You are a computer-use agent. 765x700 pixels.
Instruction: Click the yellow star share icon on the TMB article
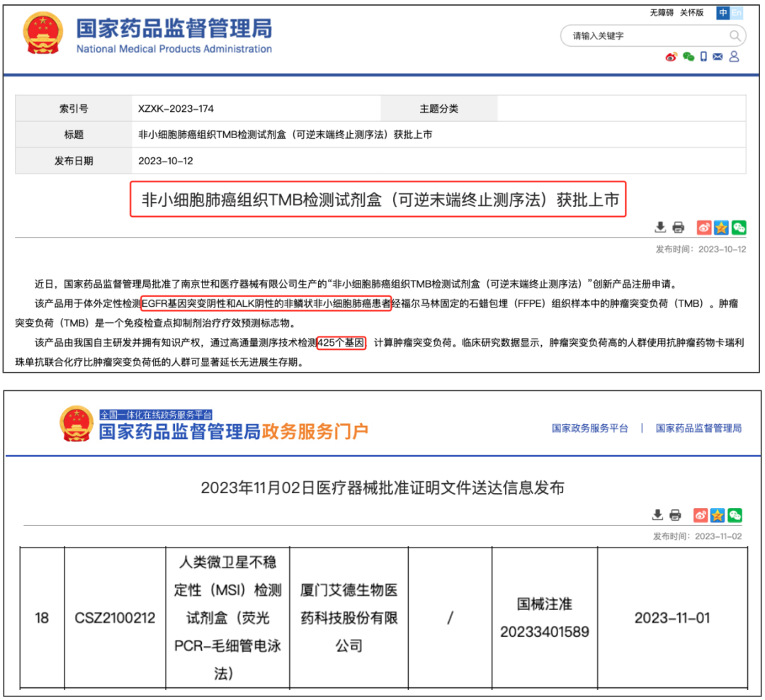coord(721,227)
